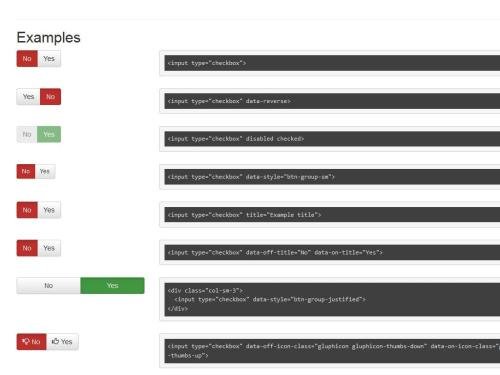Screen dimensions: 500x375
Task: Click code line input type="checkbox"> alone
Action: click(207, 63)
